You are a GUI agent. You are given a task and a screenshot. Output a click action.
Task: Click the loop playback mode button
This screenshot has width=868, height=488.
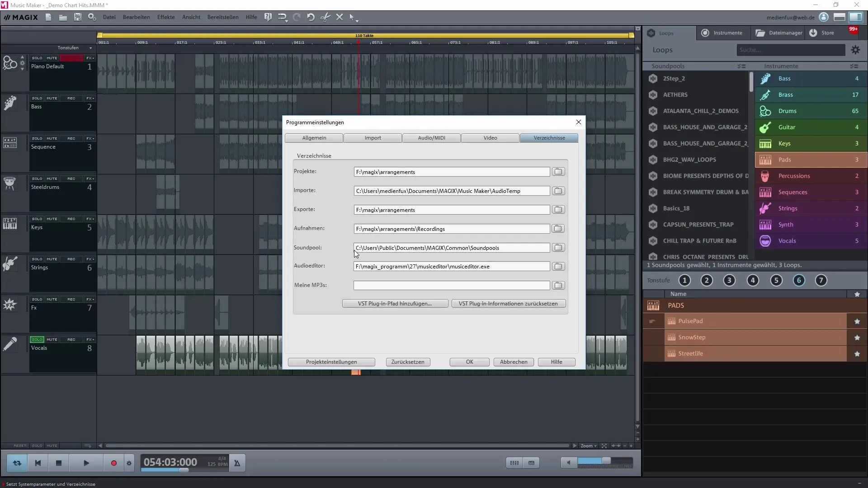click(17, 463)
